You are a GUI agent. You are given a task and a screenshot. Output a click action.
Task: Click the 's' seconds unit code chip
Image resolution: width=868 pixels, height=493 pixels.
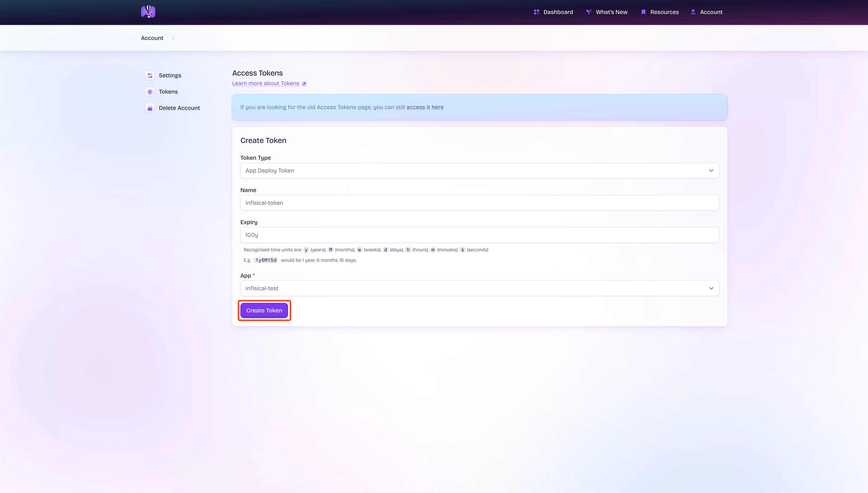click(463, 250)
